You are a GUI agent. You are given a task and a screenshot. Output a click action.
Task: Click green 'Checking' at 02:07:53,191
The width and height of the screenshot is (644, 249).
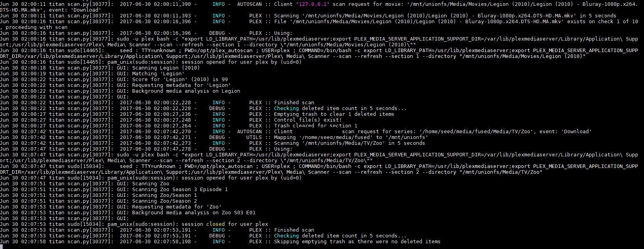(x=286, y=236)
